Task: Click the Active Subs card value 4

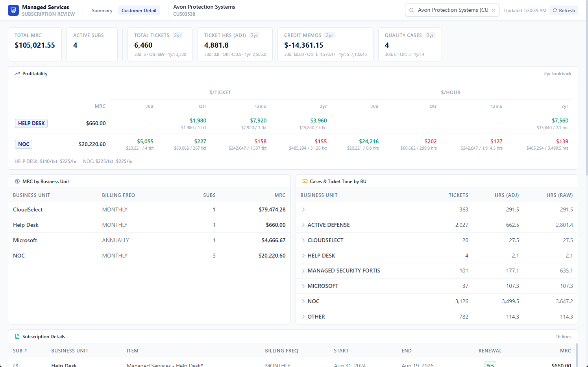Action: [x=75, y=45]
